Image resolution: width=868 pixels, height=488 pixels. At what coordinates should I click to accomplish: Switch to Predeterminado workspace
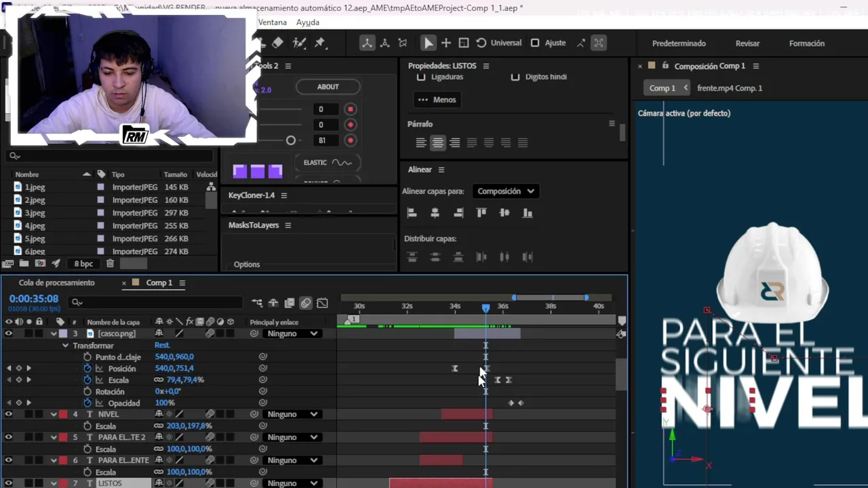(679, 43)
